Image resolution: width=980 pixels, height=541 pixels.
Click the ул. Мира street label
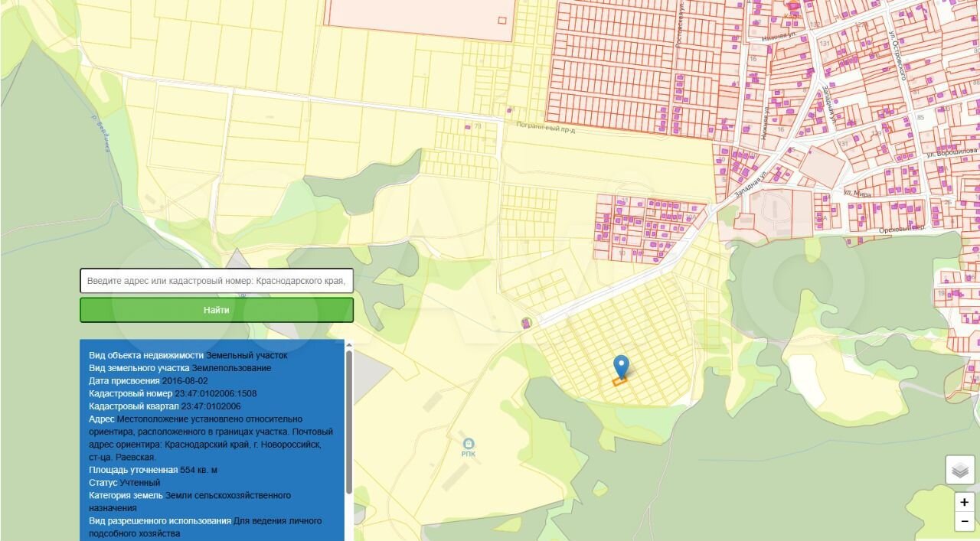858,193
